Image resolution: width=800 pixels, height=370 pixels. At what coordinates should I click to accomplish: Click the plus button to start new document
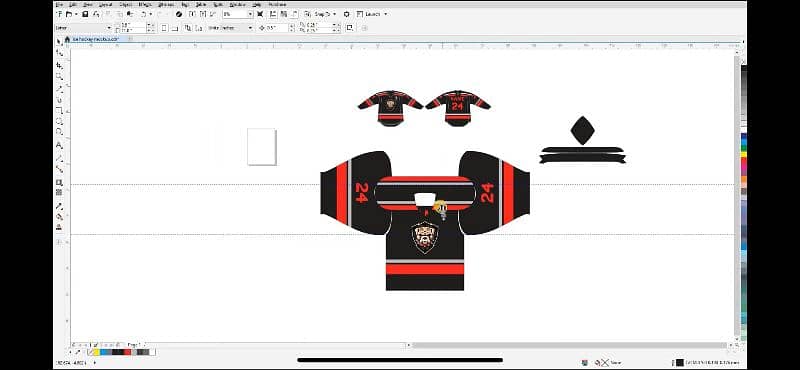click(x=130, y=39)
